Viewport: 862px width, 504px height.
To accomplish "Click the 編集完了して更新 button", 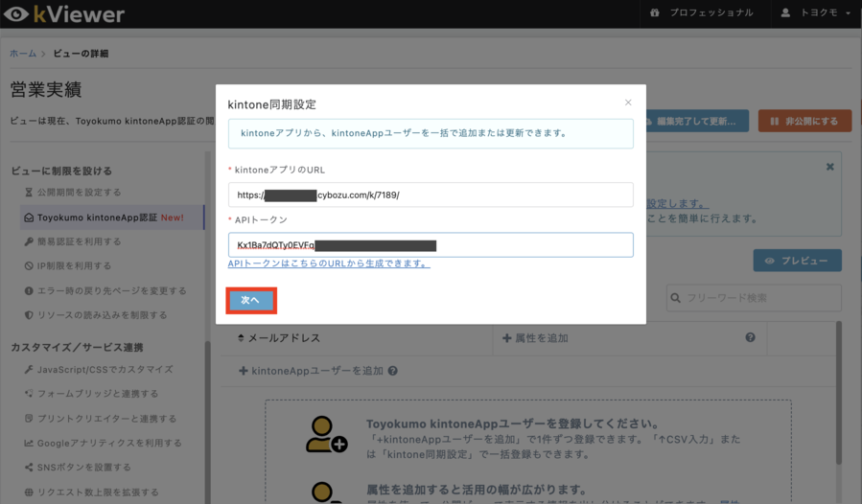I will click(x=696, y=121).
